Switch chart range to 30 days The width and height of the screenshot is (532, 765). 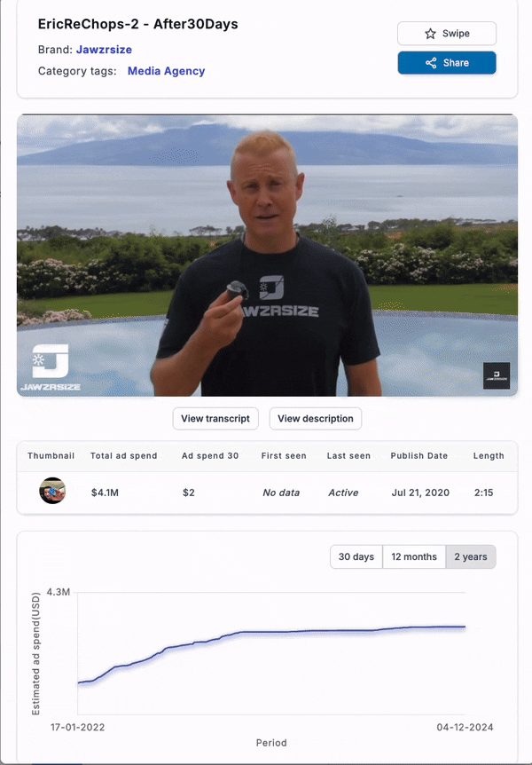(356, 556)
